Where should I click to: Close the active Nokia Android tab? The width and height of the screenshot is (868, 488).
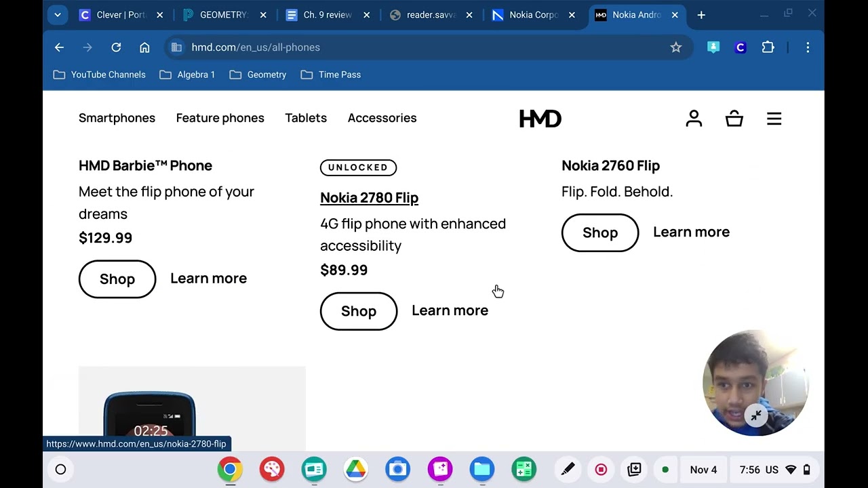pos(675,15)
